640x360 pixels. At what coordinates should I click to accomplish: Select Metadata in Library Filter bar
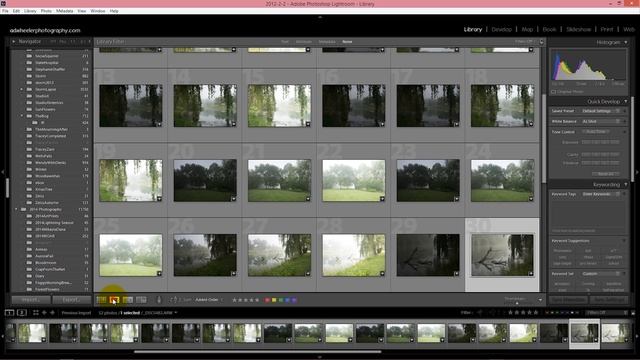pos(327,42)
